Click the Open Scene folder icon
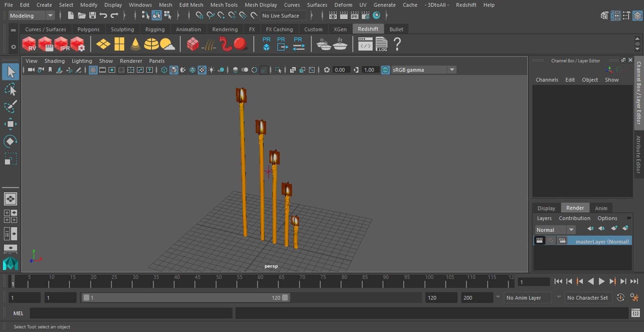The image size is (644, 332). click(x=82, y=15)
